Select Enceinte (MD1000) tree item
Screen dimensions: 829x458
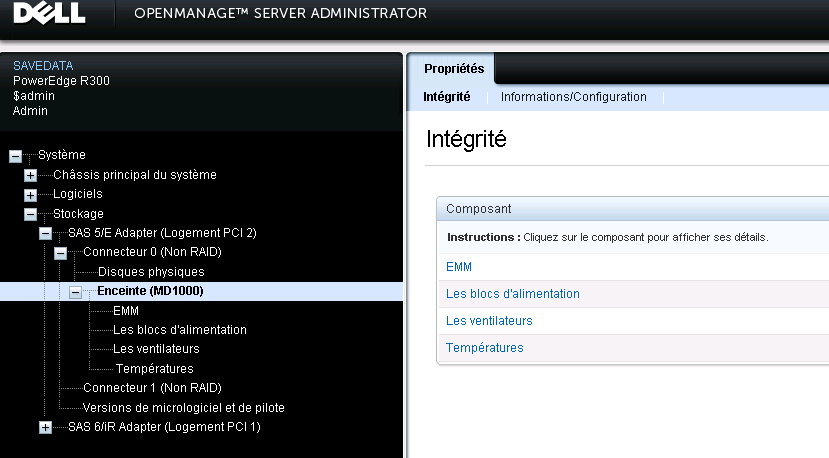coord(150,291)
